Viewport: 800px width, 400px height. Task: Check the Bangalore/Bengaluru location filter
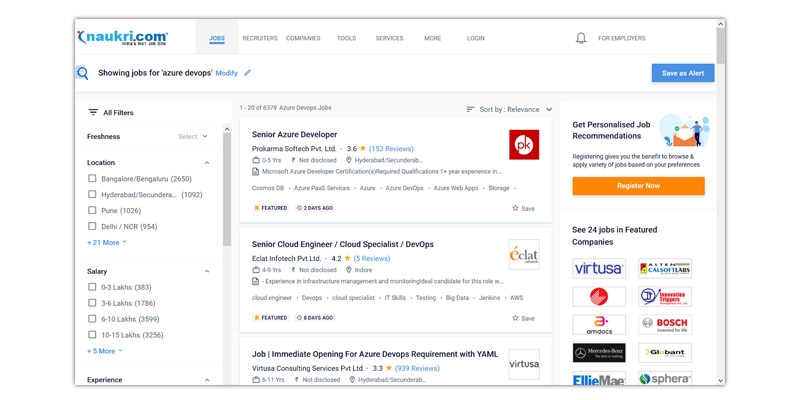tap(92, 179)
